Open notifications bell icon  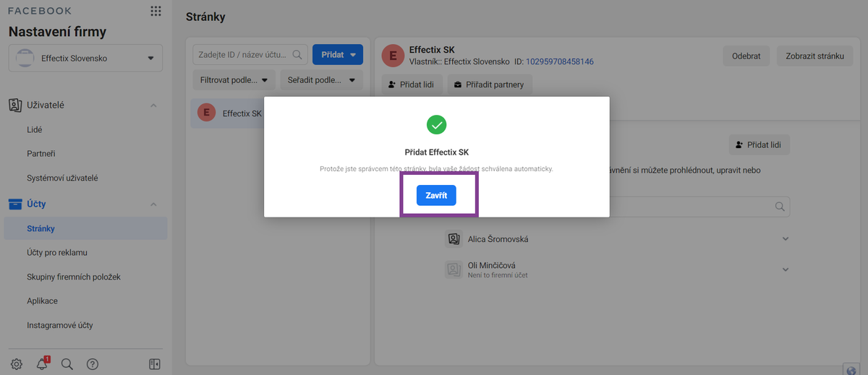pyautogui.click(x=42, y=364)
